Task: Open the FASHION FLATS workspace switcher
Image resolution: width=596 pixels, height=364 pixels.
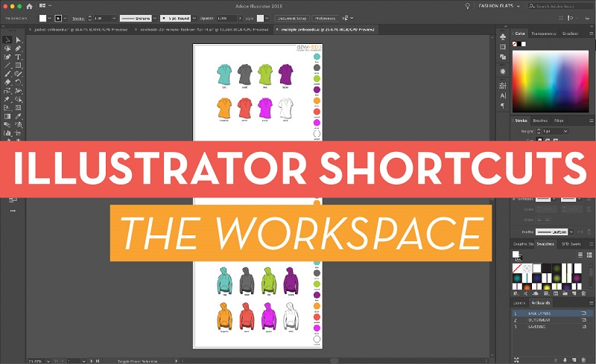Action: (x=499, y=6)
